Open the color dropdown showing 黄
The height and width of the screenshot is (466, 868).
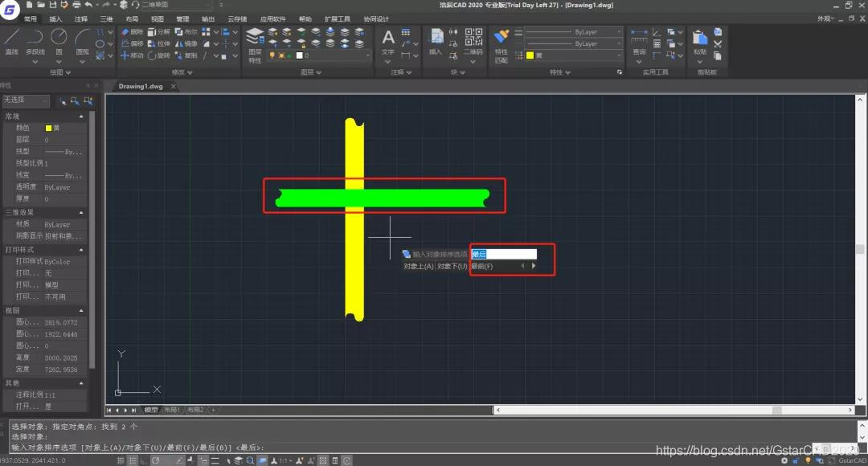[x=573, y=55]
